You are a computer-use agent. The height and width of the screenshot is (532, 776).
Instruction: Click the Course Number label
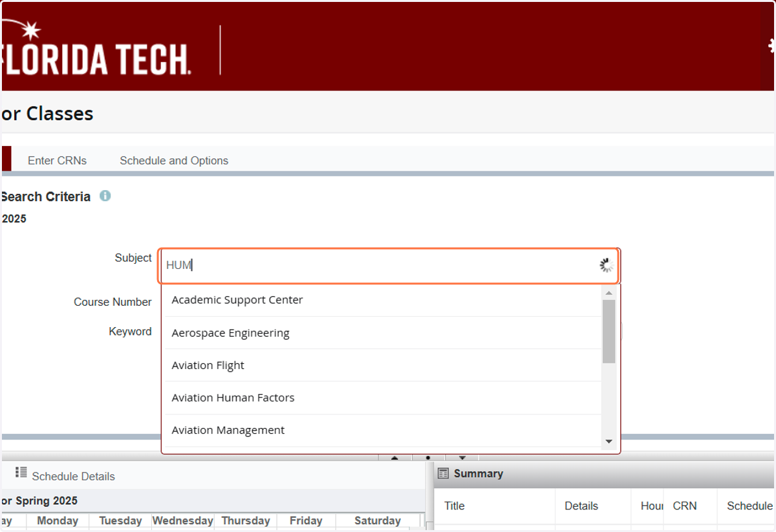pos(113,302)
